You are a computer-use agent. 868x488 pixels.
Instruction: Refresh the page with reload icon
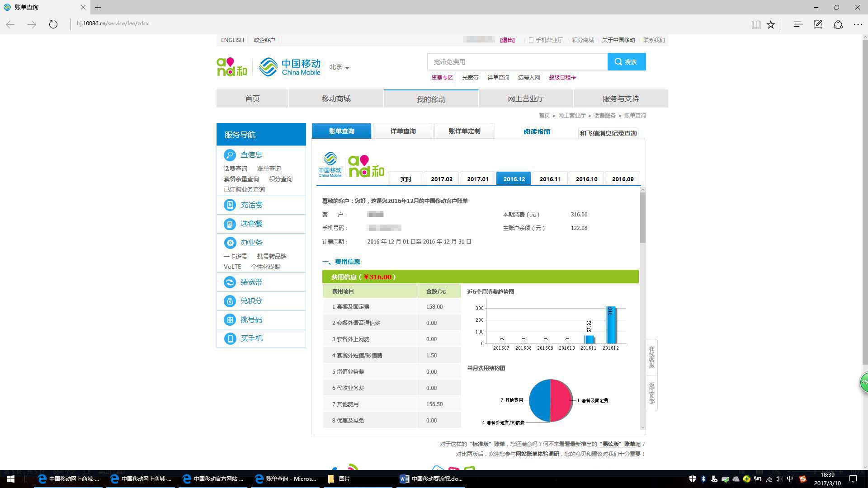[53, 24]
